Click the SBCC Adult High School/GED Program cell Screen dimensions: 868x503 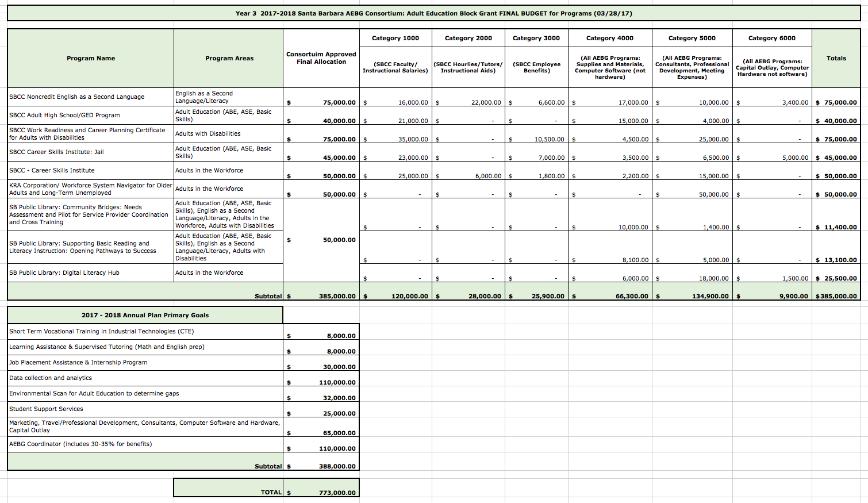[64, 115]
